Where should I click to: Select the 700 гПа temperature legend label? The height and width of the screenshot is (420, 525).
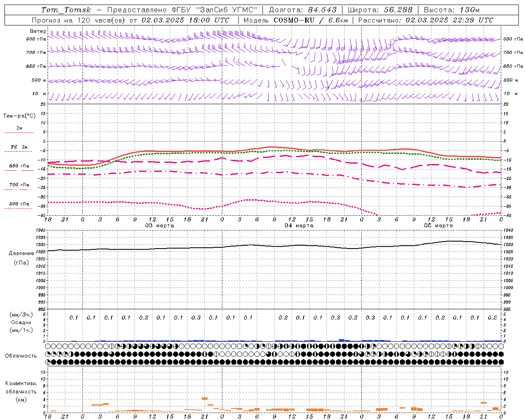pos(19,185)
